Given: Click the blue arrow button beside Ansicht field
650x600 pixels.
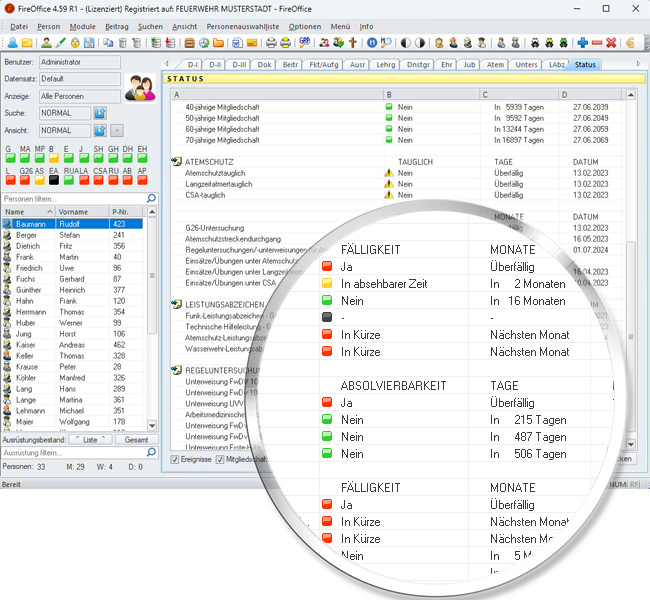Looking at the screenshot, I should point(100,130).
